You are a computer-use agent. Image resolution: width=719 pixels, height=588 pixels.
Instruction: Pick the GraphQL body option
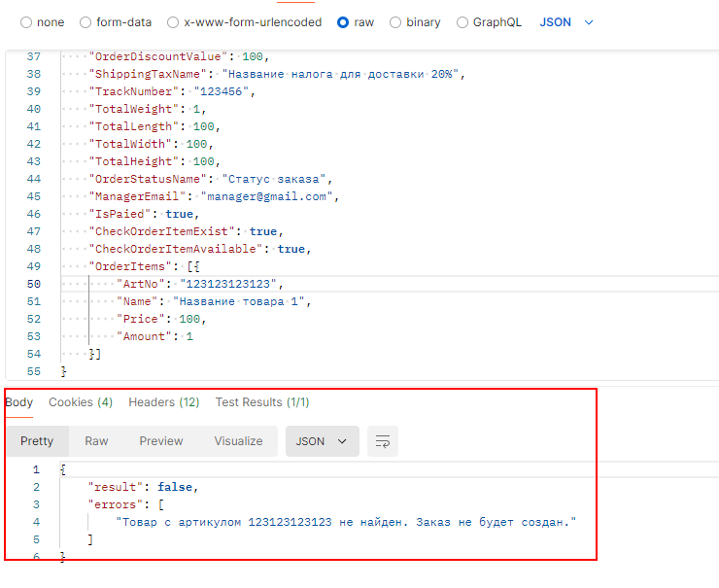(462, 22)
